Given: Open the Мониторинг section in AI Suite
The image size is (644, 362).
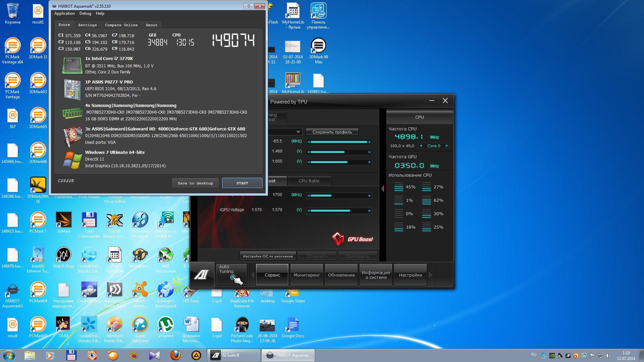Looking at the screenshot, I should click(x=307, y=275).
